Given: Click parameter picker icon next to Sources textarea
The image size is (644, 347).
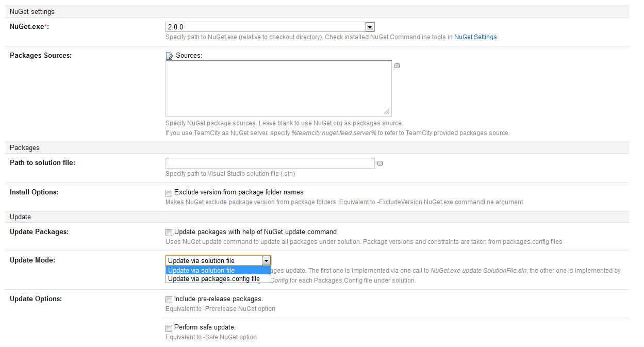Looking at the screenshot, I should 397,66.
